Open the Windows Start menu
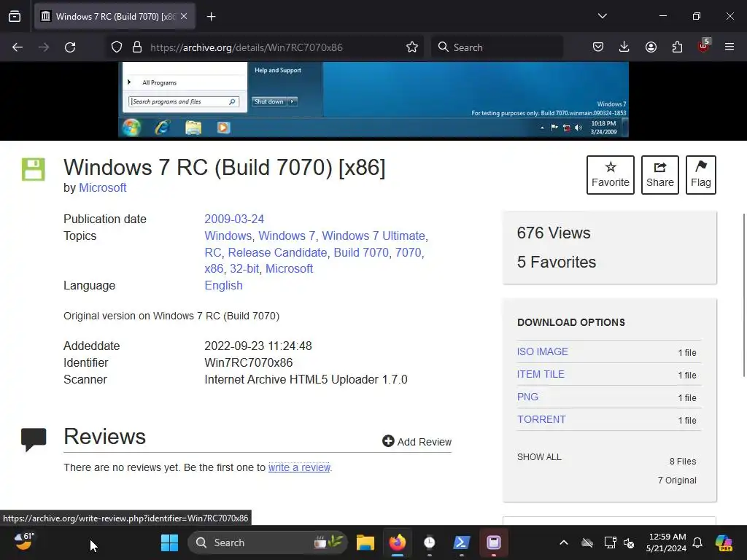 169,542
